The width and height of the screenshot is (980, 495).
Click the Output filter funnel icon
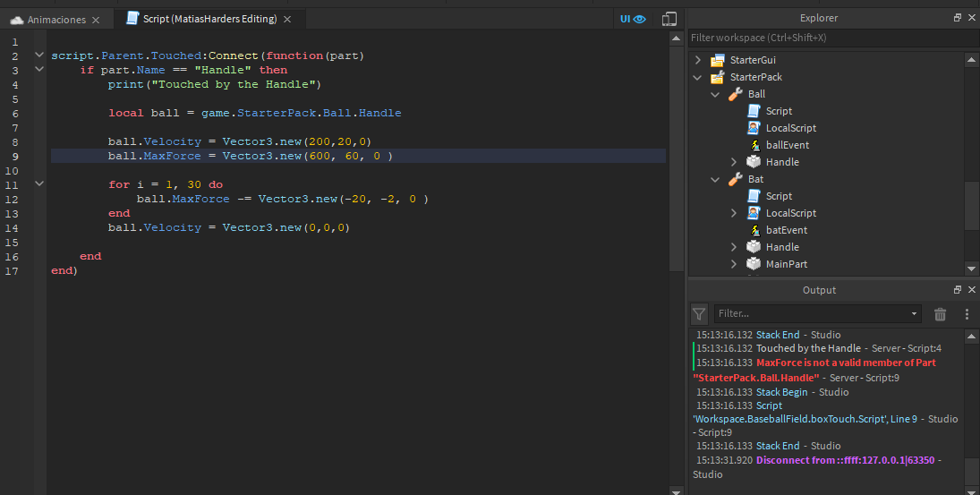coord(700,314)
